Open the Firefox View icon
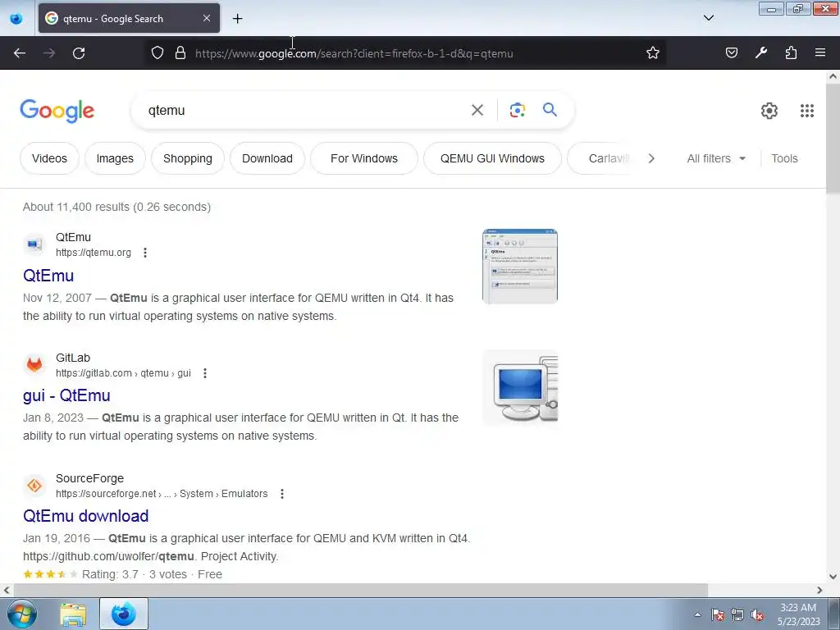840x630 pixels. [x=16, y=19]
